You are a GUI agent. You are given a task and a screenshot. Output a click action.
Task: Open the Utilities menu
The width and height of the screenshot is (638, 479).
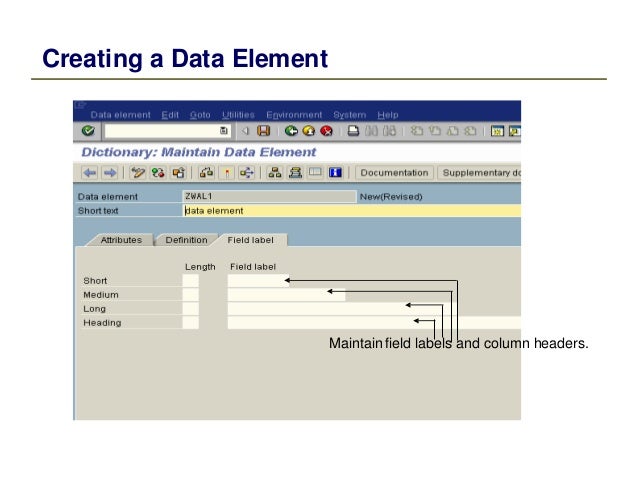(238, 115)
